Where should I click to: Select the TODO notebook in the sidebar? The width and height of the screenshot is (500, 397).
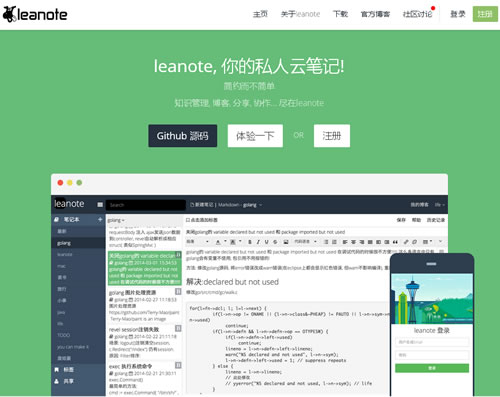pos(78,335)
